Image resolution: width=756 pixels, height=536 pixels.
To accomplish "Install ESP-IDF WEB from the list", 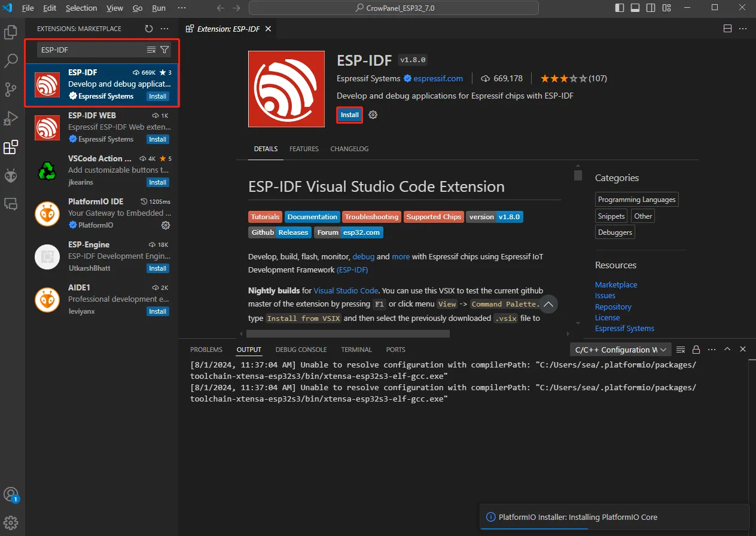I will pyautogui.click(x=158, y=139).
